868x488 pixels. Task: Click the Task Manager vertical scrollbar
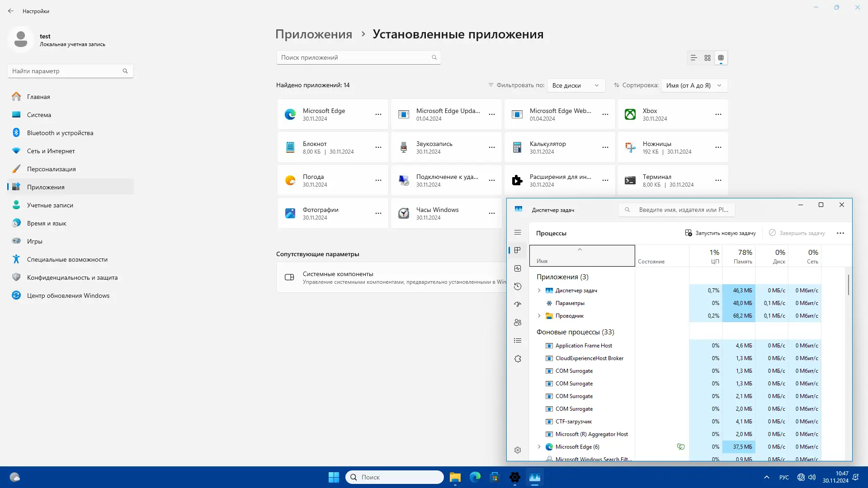pos(849,285)
